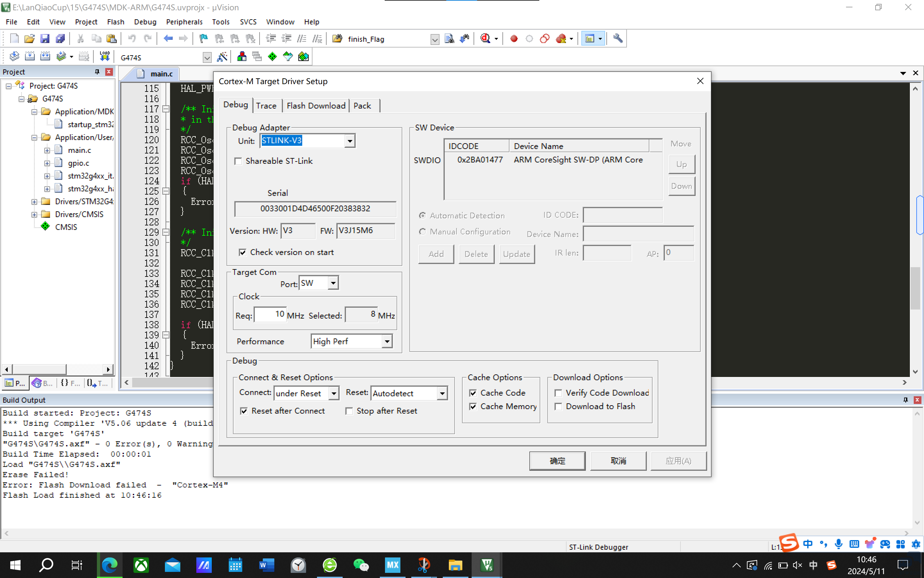Toggle the Cache Code checkbox
Viewport: 924px width, 578px height.
click(x=473, y=393)
